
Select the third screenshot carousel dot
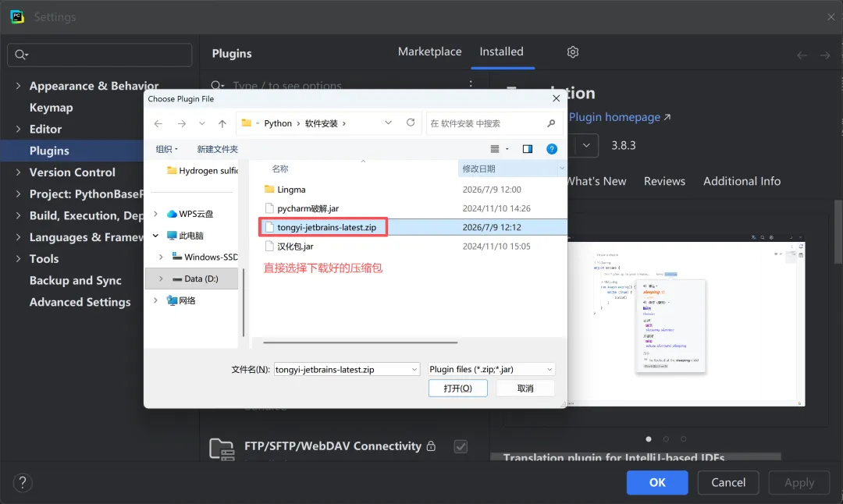tap(683, 439)
